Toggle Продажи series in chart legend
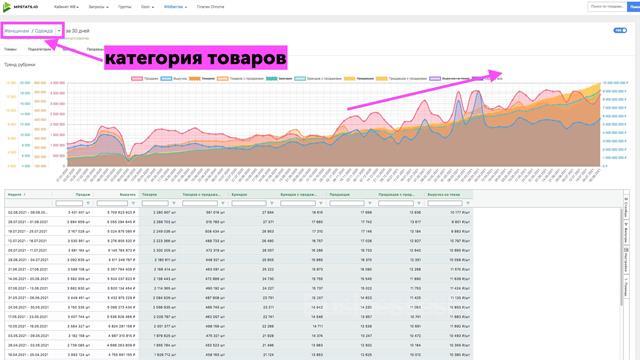 pos(145,78)
